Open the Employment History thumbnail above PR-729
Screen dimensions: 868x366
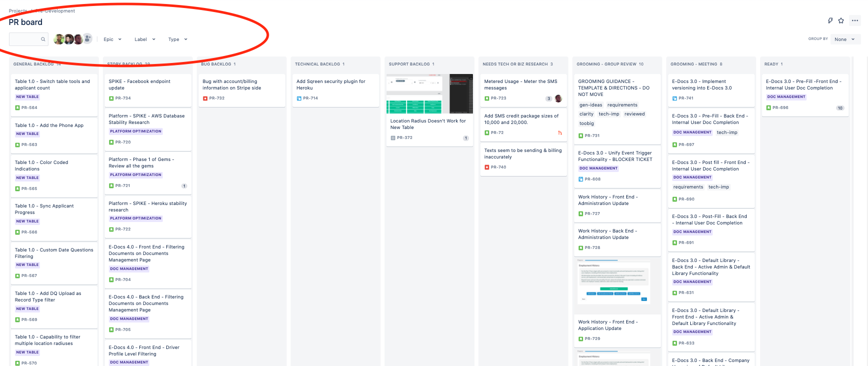pos(614,283)
